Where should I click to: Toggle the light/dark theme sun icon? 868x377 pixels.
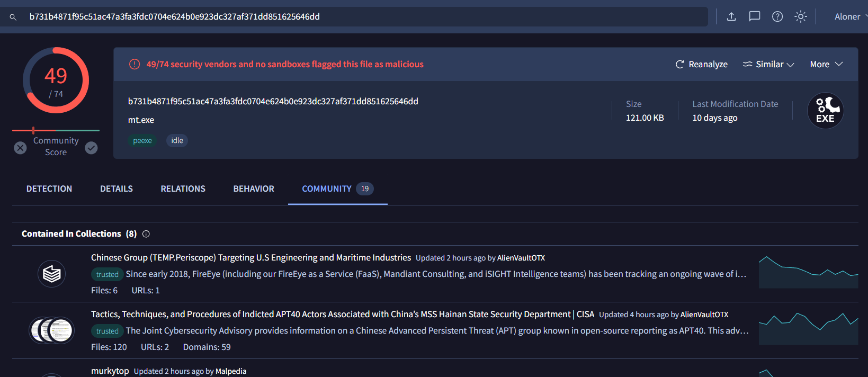click(801, 16)
